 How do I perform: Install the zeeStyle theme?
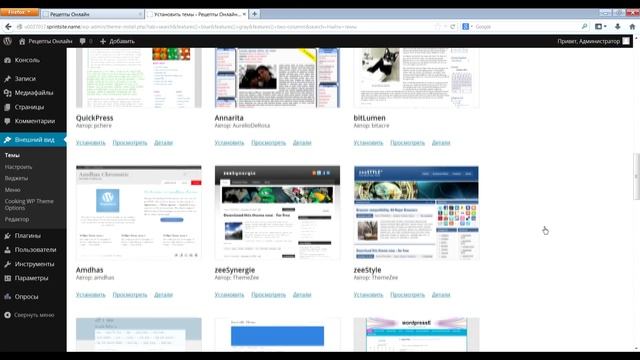click(x=368, y=295)
